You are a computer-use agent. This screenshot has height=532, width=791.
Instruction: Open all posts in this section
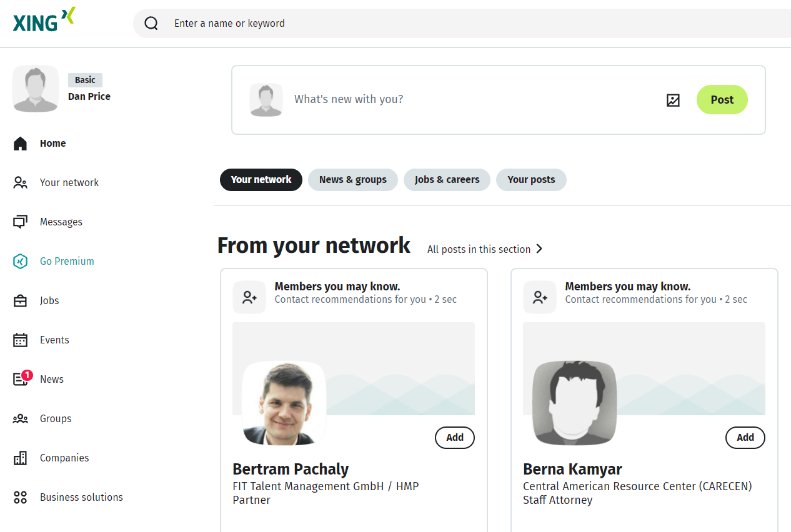[477, 249]
